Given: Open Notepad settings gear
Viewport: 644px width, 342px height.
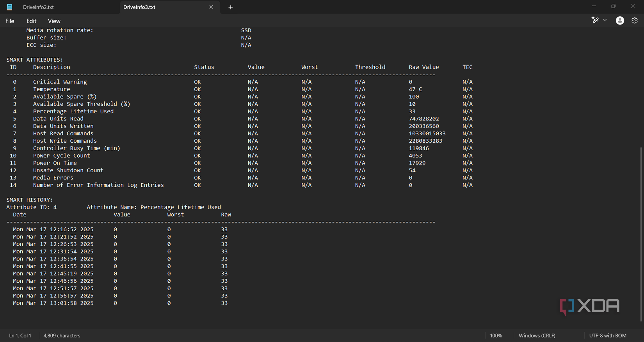Looking at the screenshot, I should [635, 21].
